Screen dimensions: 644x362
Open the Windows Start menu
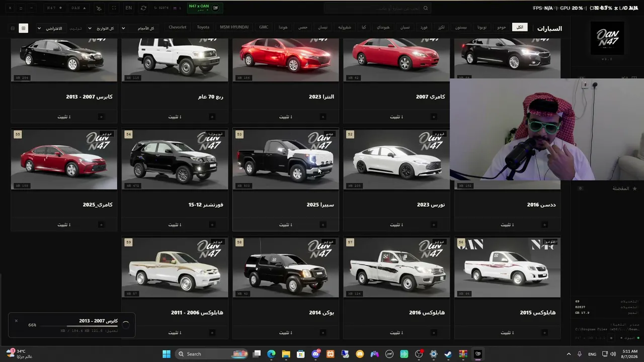(166, 354)
